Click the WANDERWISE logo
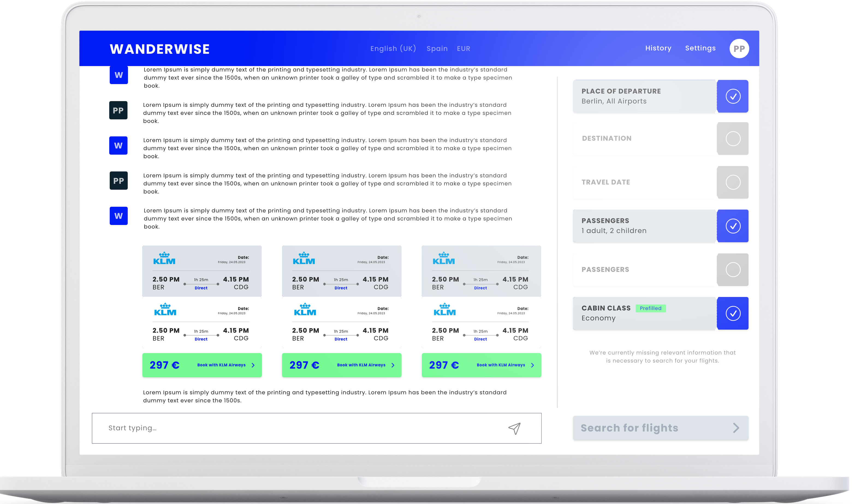Image resolution: width=852 pixels, height=504 pixels. coord(159,49)
